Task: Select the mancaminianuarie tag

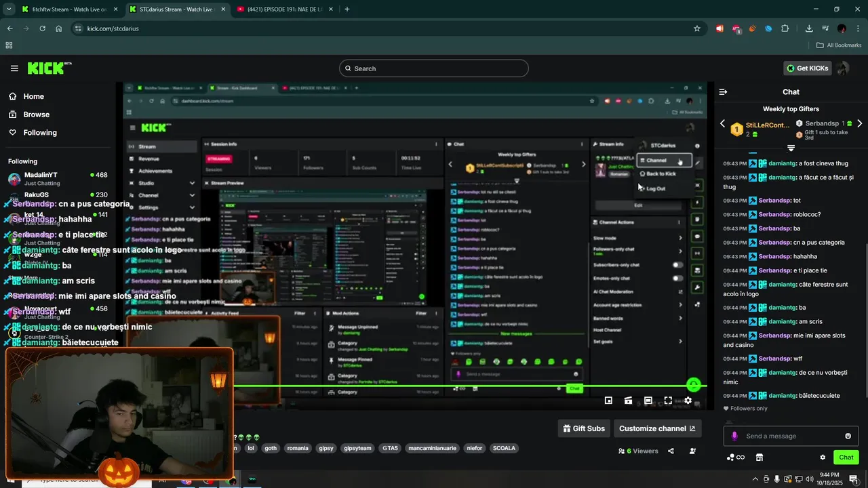Action: click(433, 448)
